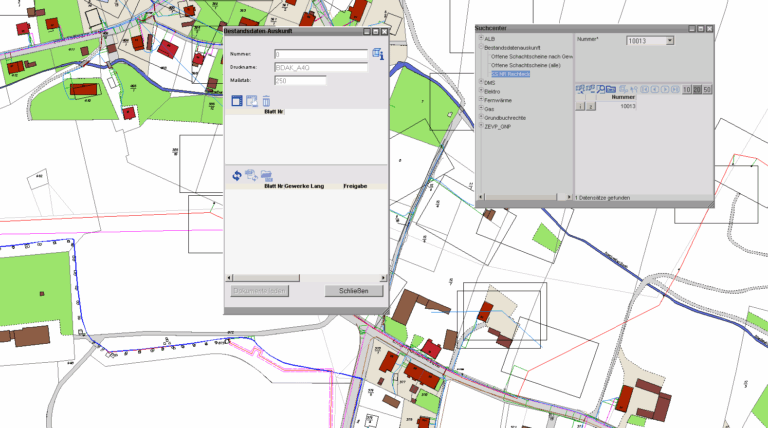Click right scroll arrow in Bestandsdaten-Auskunft
768x428 pixels.
(383, 278)
